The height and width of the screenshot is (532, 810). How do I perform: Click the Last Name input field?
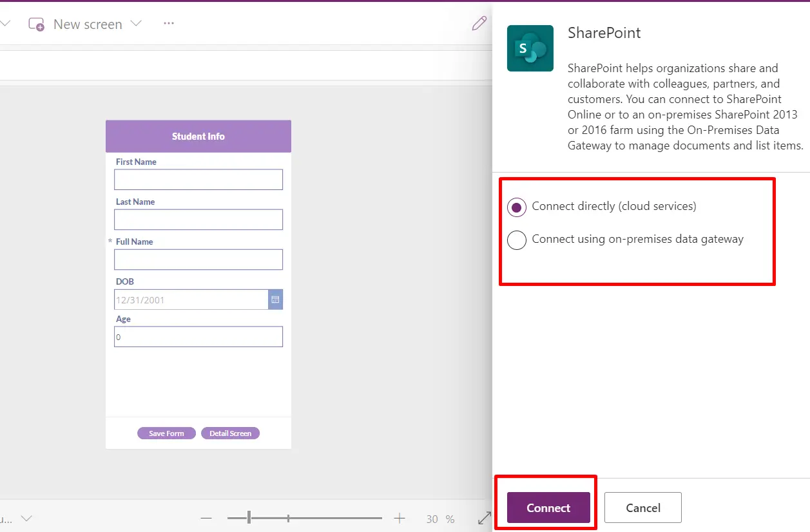click(x=198, y=220)
